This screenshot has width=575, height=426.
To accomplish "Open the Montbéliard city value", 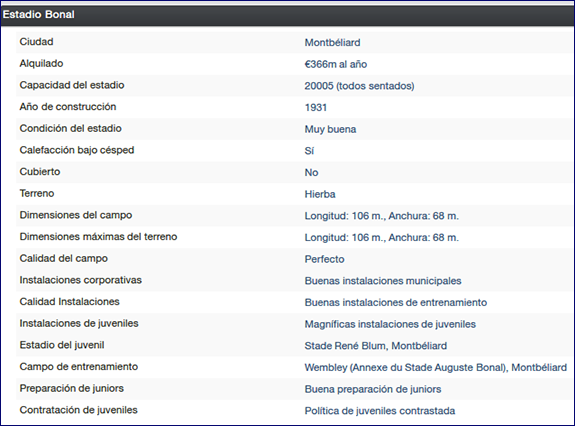I will pyautogui.click(x=332, y=43).
